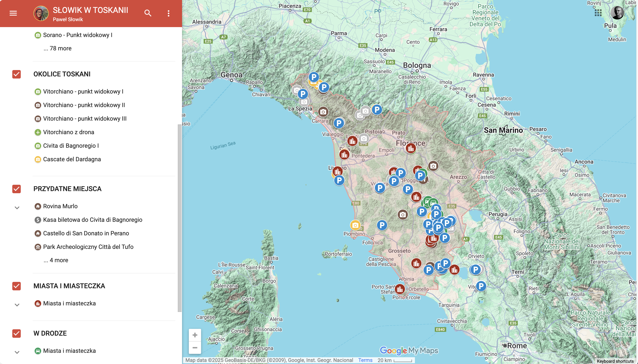Zoom out on the map
Image resolution: width=638 pixels, height=364 pixels.
195,347
